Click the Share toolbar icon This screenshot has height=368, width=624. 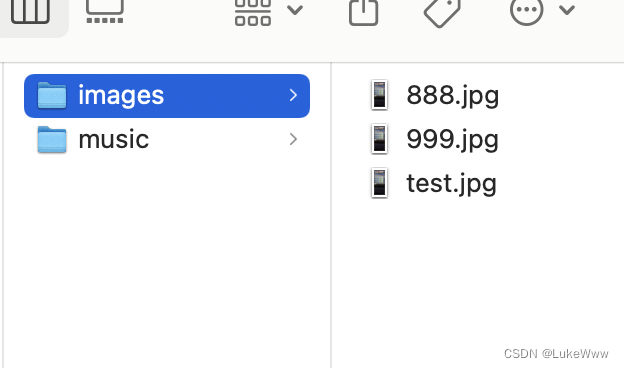coord(363,12)
